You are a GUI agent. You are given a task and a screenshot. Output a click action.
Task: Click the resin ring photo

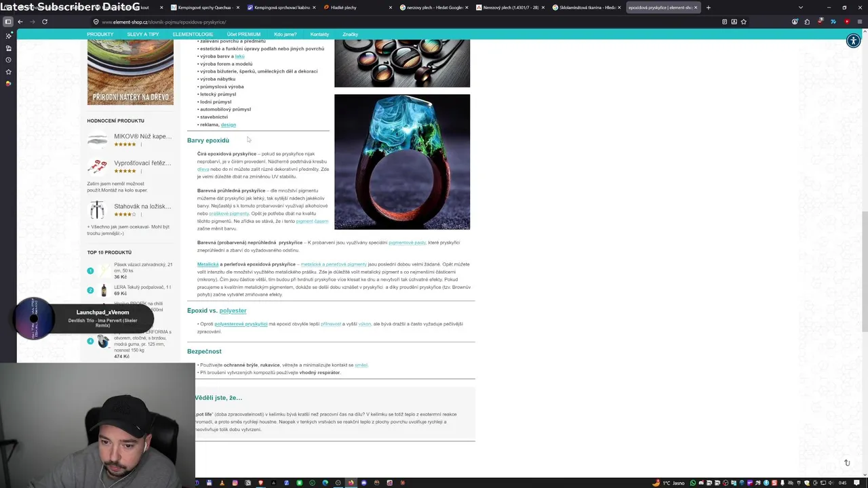(402, 162)
